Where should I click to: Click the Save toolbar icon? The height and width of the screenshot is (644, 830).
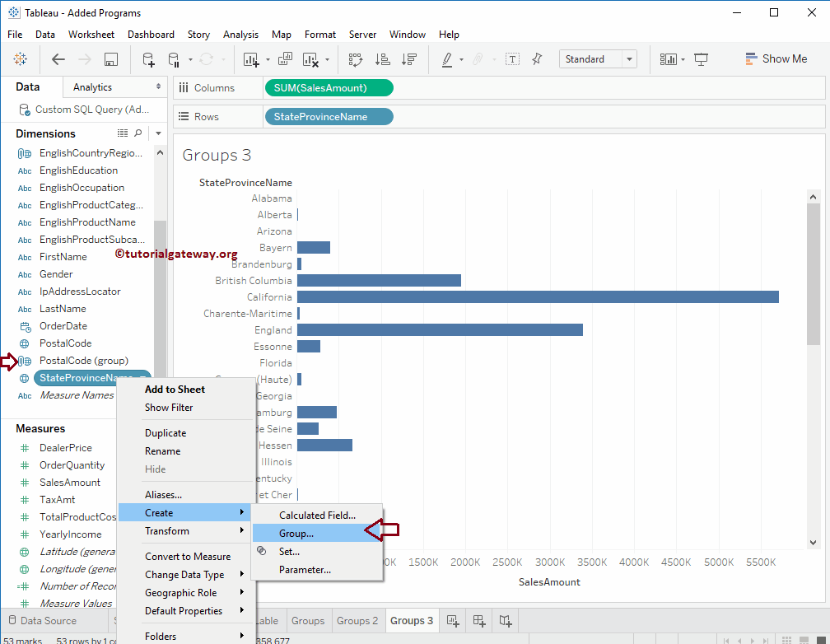click(x=110, y=59)
